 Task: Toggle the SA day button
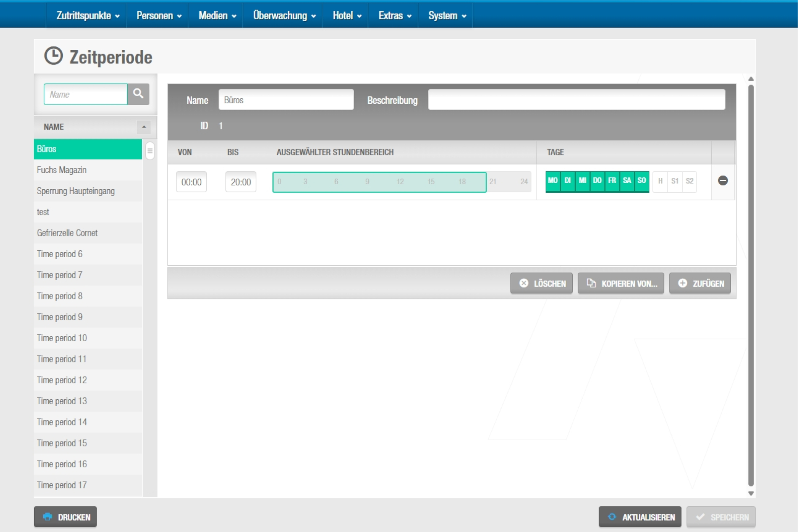pos(627,181)
